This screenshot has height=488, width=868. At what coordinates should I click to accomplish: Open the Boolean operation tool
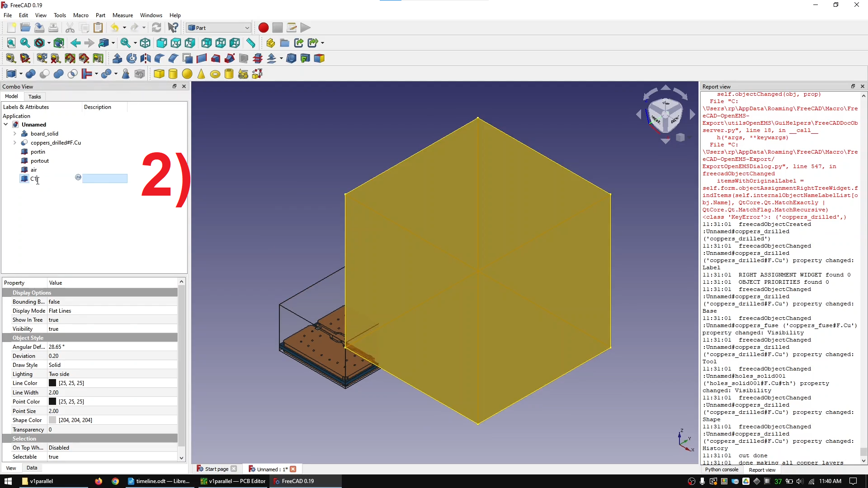(30, 74)
